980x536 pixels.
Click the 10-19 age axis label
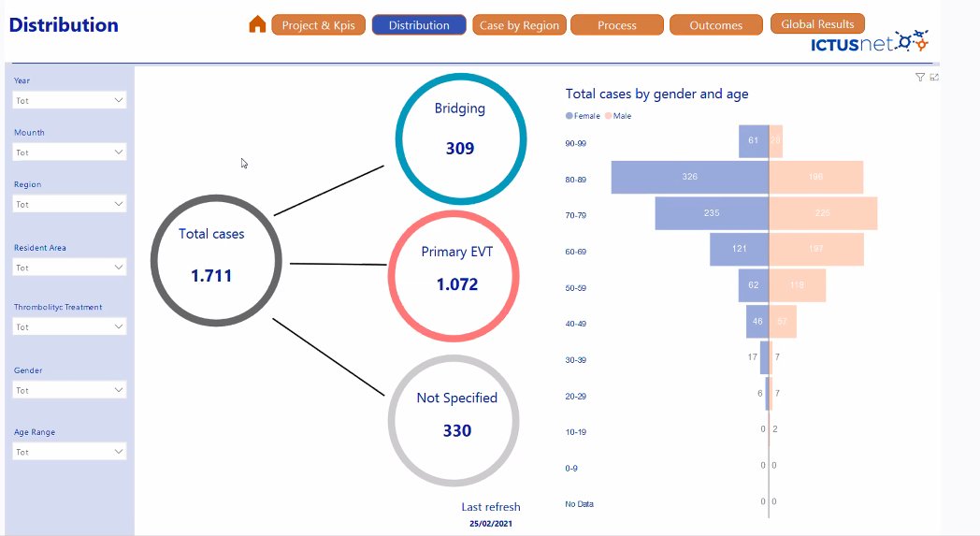tap(576, 432)
